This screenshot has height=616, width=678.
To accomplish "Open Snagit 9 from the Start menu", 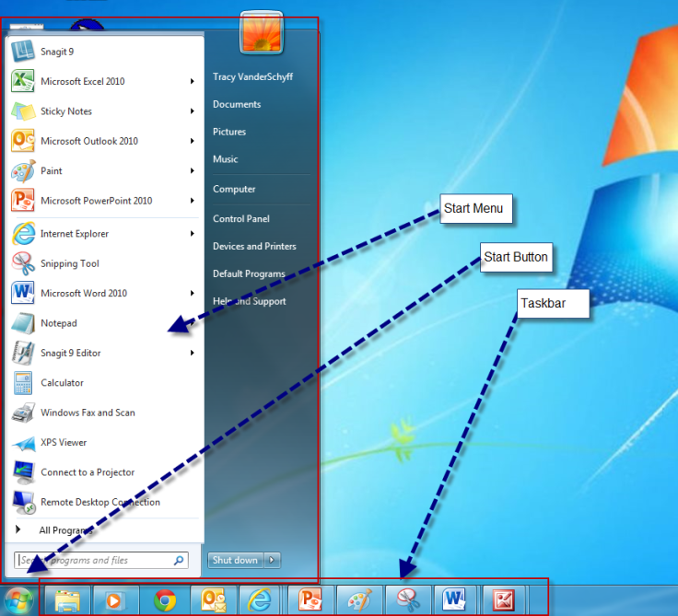I will tap(57, 52).
